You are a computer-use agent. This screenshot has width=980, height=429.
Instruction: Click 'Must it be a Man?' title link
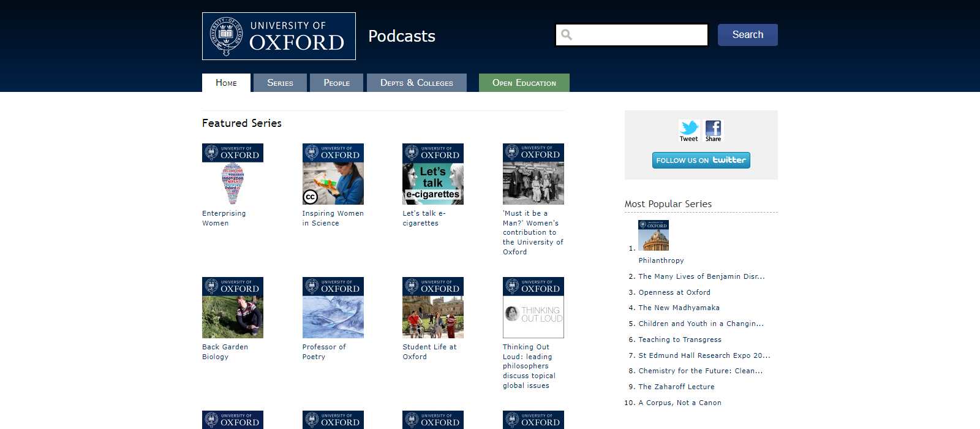click(533, 232)
